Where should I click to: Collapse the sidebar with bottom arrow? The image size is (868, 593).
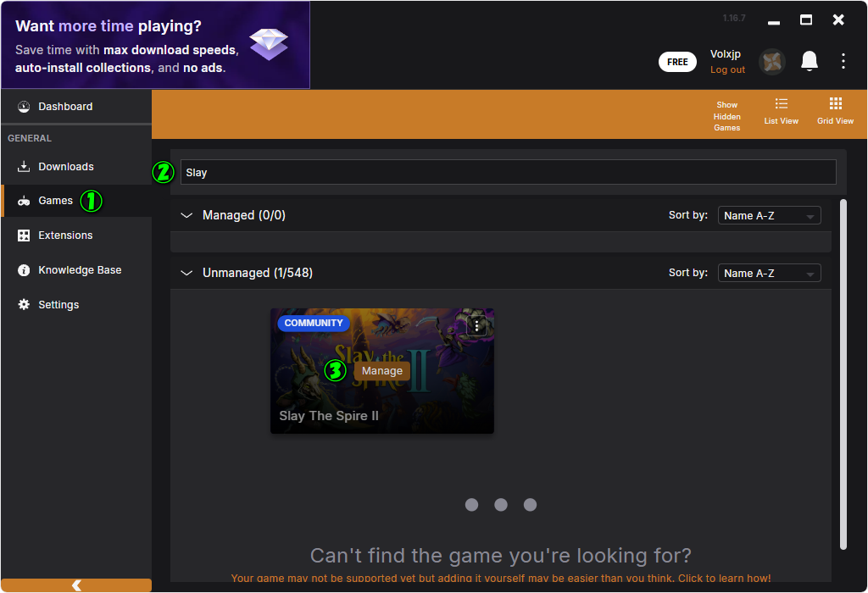76,585
